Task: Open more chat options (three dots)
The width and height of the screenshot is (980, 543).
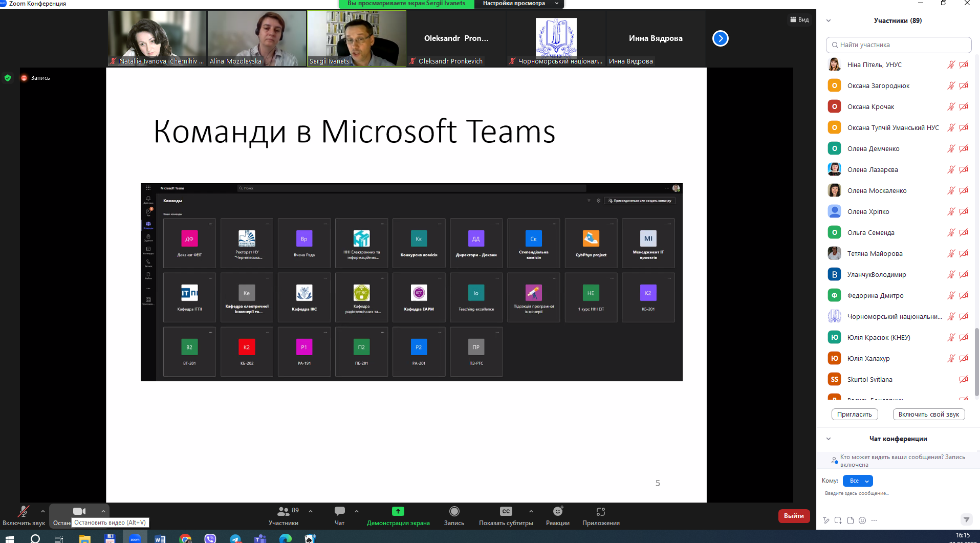Action: [x=874, y=520]
